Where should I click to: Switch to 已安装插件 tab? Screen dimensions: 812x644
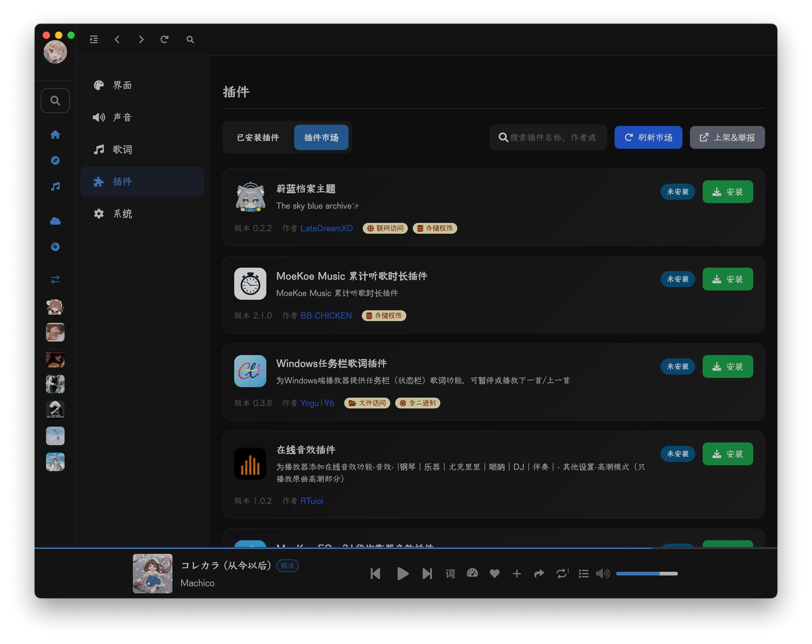[x=258, y=137]
